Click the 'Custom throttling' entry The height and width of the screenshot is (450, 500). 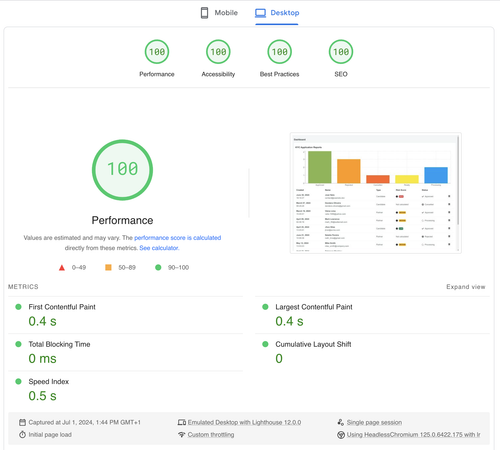pos(211,435)
